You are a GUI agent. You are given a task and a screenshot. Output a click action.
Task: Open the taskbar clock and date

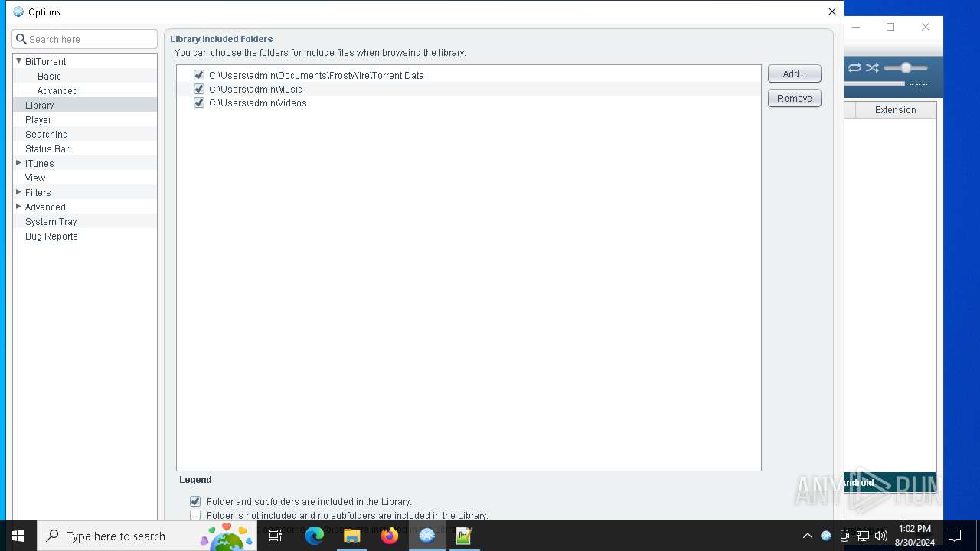tap(914, 536)
